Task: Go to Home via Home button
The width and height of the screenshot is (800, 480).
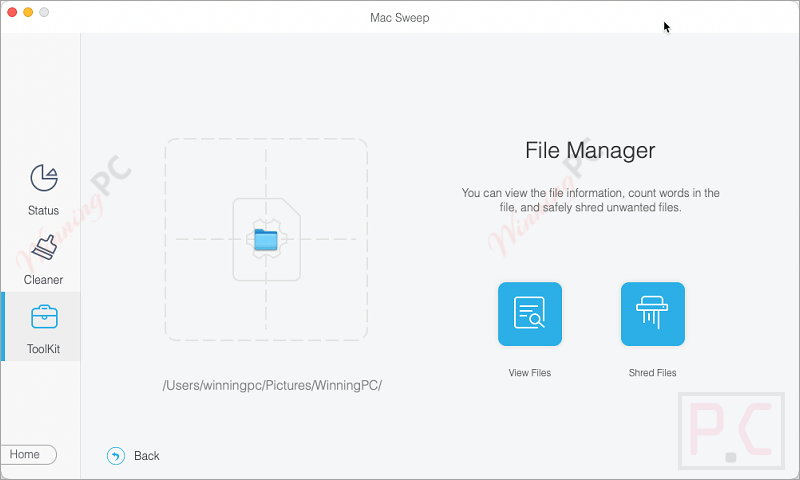Action: [x=28, y=454]
